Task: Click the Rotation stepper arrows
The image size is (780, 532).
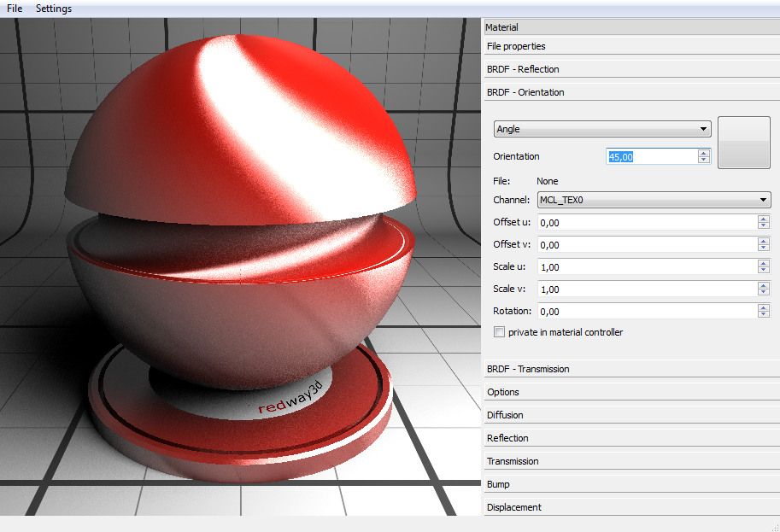Action: tap(764, 312)
